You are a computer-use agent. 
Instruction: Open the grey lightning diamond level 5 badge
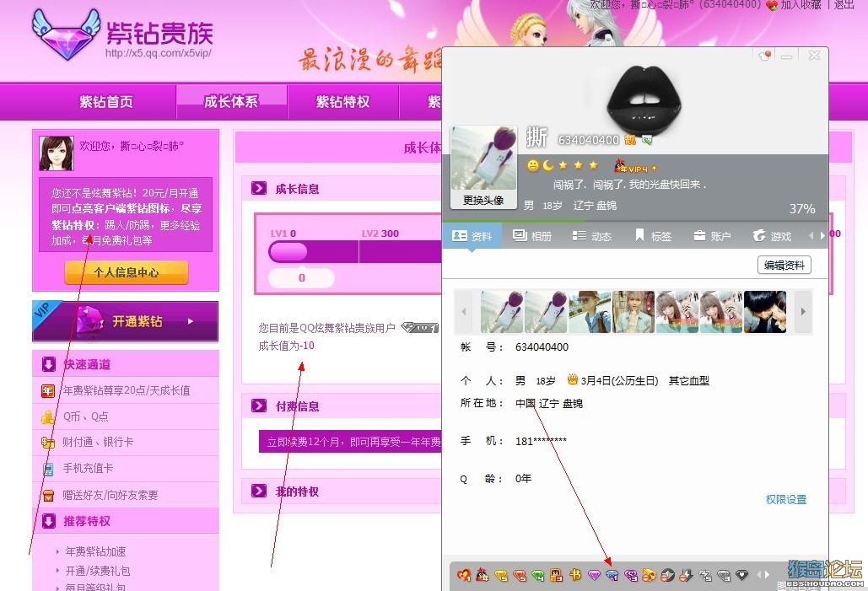pyautogui.click(x=705, y=576)
